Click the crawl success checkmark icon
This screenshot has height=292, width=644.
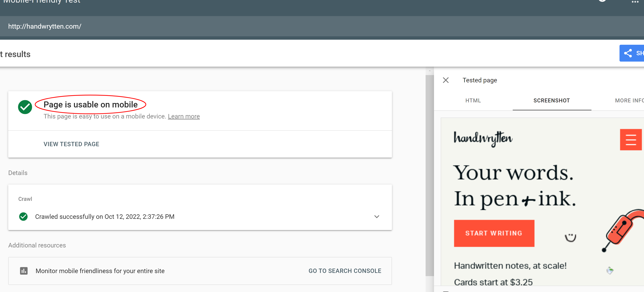tap(23, 216)
